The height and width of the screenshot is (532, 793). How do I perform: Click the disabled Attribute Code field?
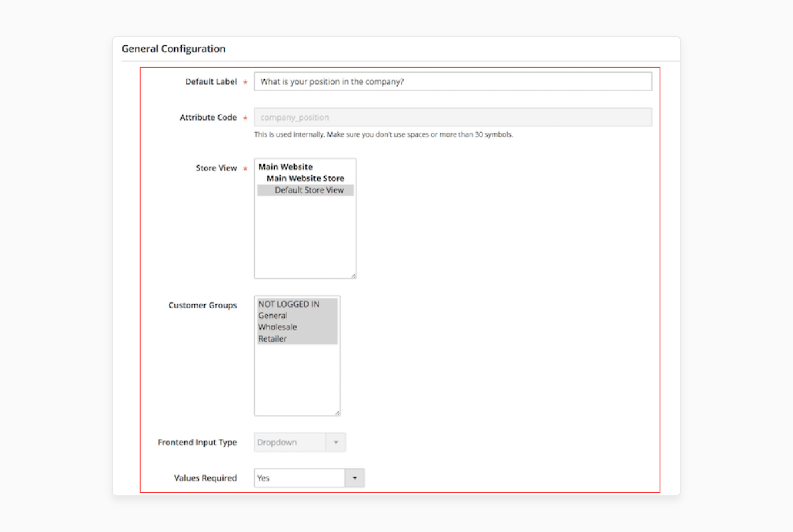453,117
